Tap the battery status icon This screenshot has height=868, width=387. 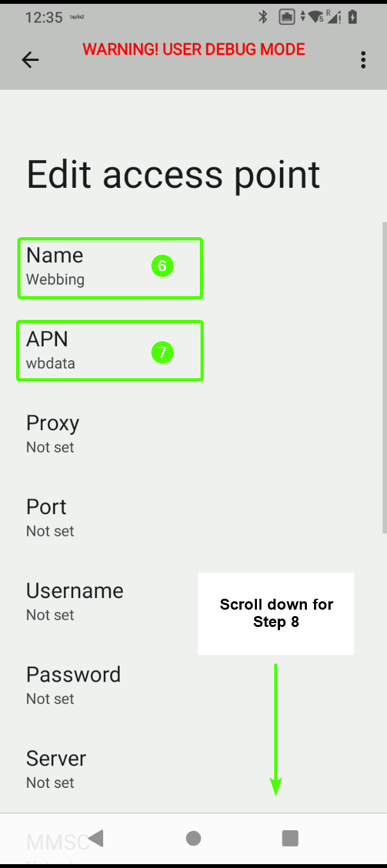[352, 17]
